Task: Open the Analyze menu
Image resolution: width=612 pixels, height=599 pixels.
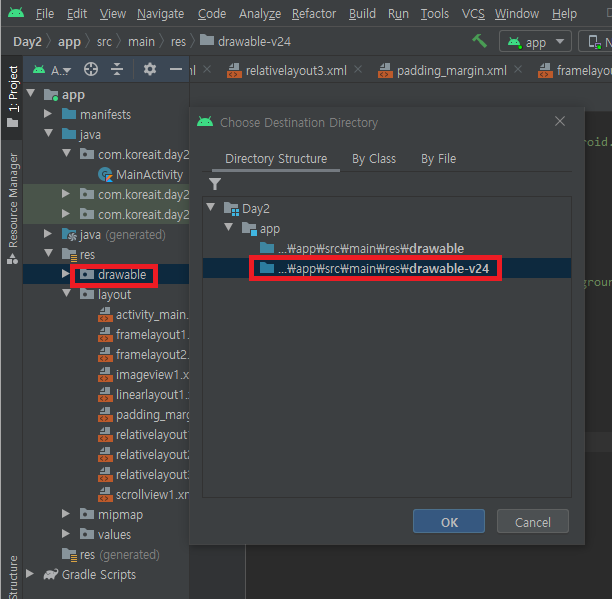Action: pyautogui.click(x=260, y=14)
